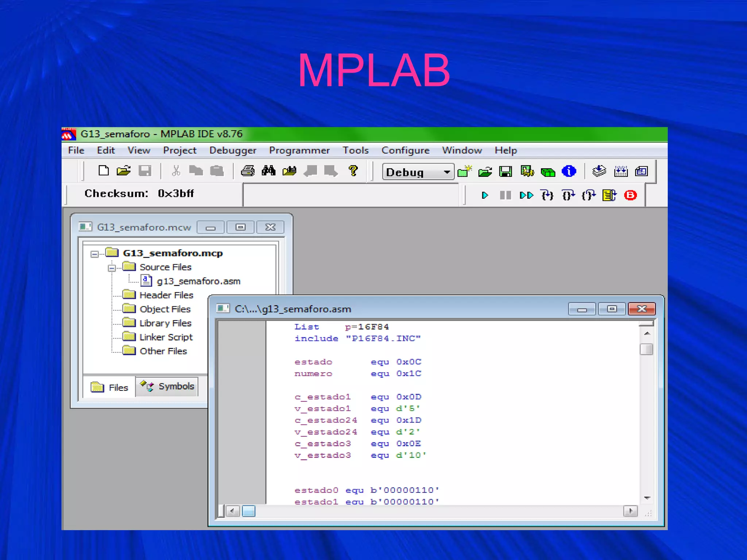
Task: Click the Find in Files icon
Action: [x=289, y=171]
